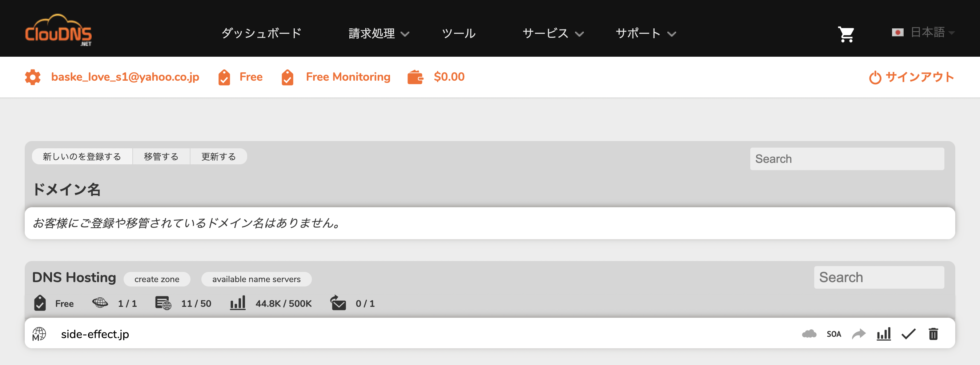Open the shopping cart icon
The height and width of the screenshot is (365, 980).
tap(846, 34)
